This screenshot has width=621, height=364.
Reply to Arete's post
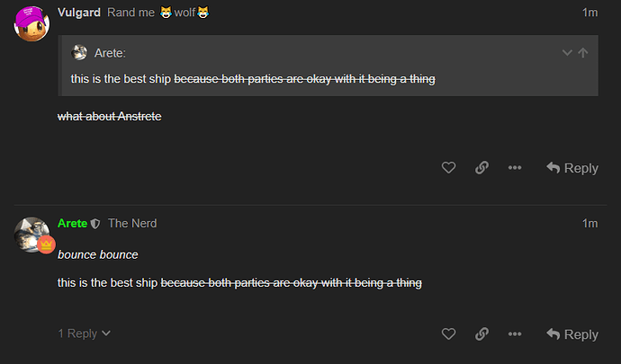pos(572,334)
